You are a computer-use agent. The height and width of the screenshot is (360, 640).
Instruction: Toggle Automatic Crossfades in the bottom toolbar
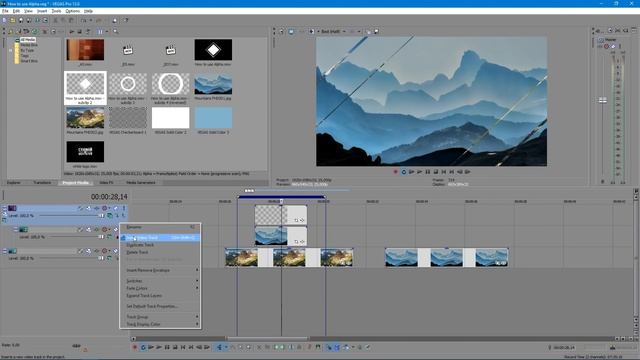(x=337, y=347)
